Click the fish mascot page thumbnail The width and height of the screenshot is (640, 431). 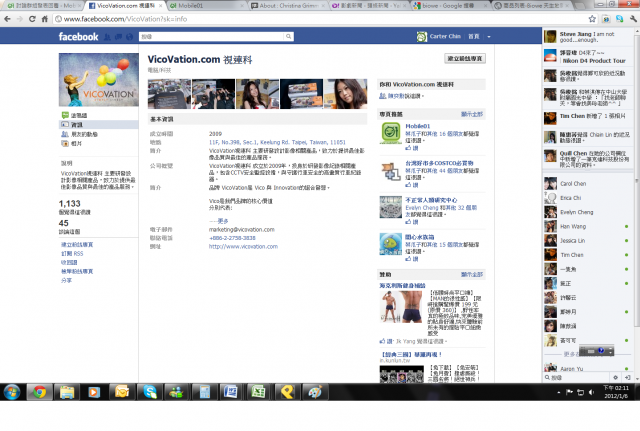point(391,244)
